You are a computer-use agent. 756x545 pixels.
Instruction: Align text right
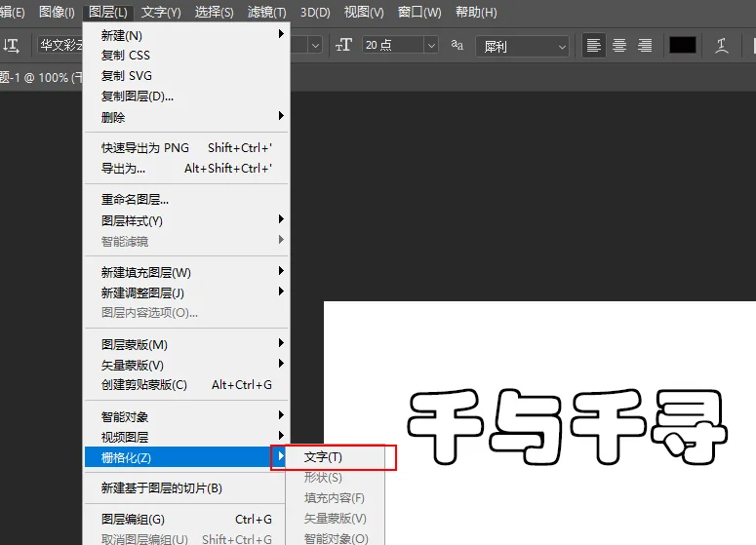pos(645,46)
